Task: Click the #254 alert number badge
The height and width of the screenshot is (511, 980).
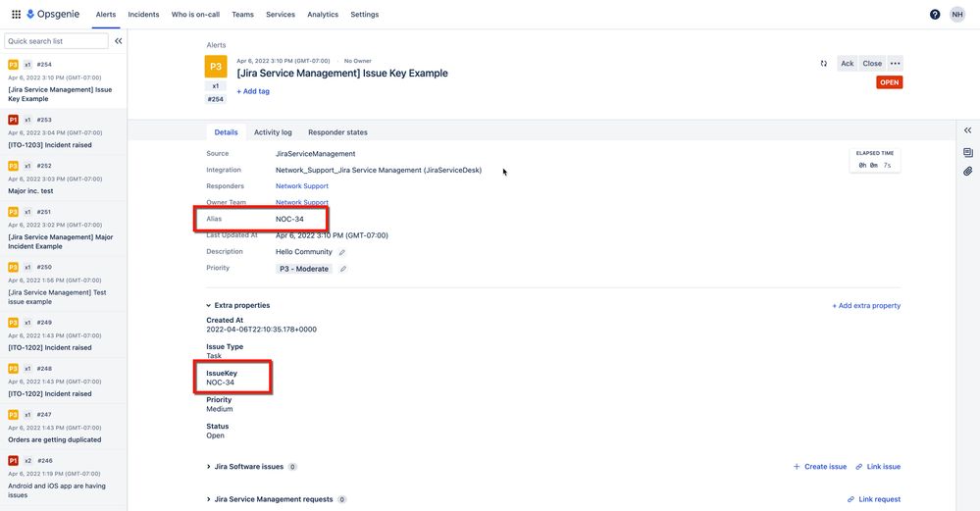Action: (x=216, y=99)
